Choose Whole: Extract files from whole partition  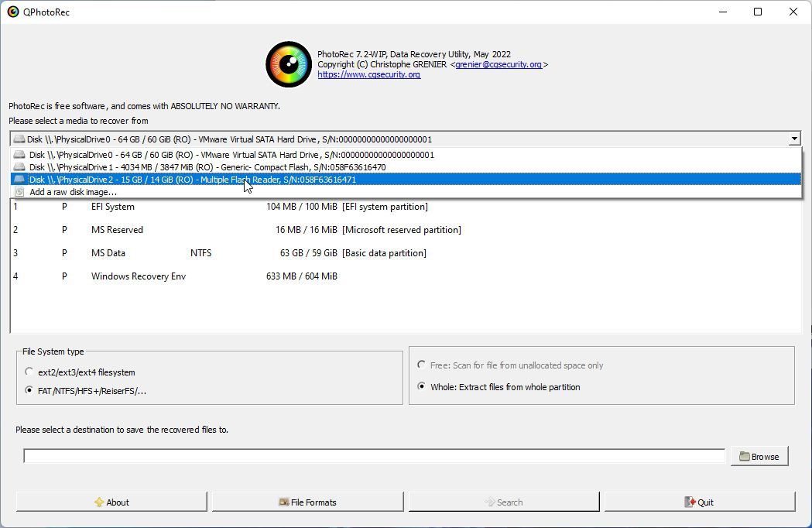click(422, 386)
